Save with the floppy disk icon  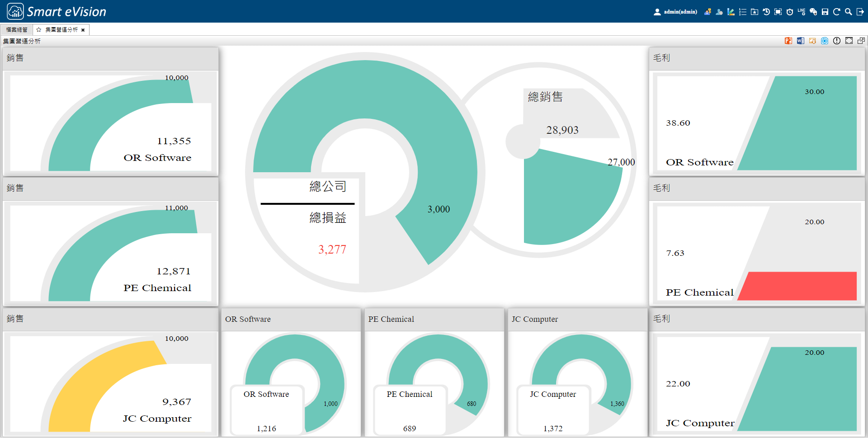pos(825,12)
